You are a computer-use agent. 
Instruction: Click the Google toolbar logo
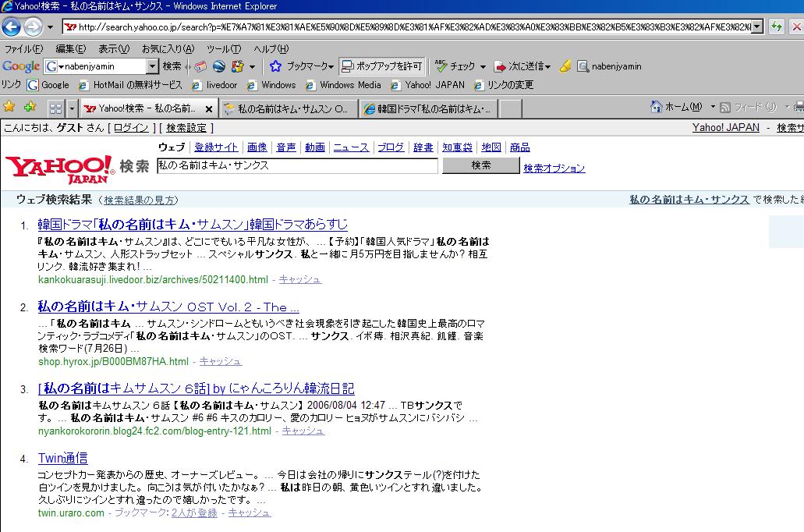tap(21, 66)
